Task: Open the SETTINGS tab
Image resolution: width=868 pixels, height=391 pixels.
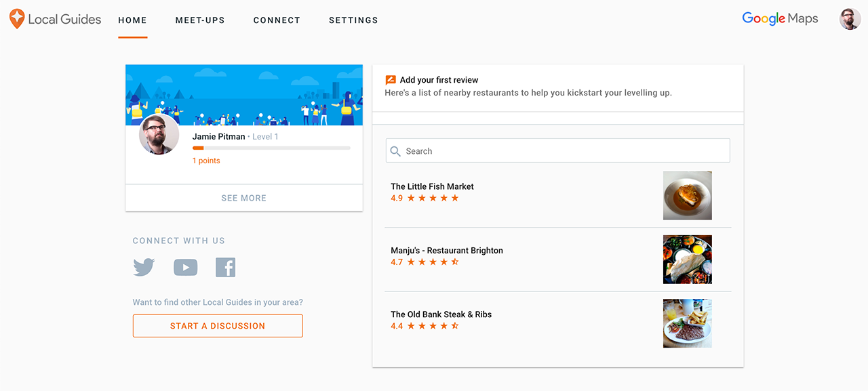Action: pyautogui.click(x=353, y=20)
